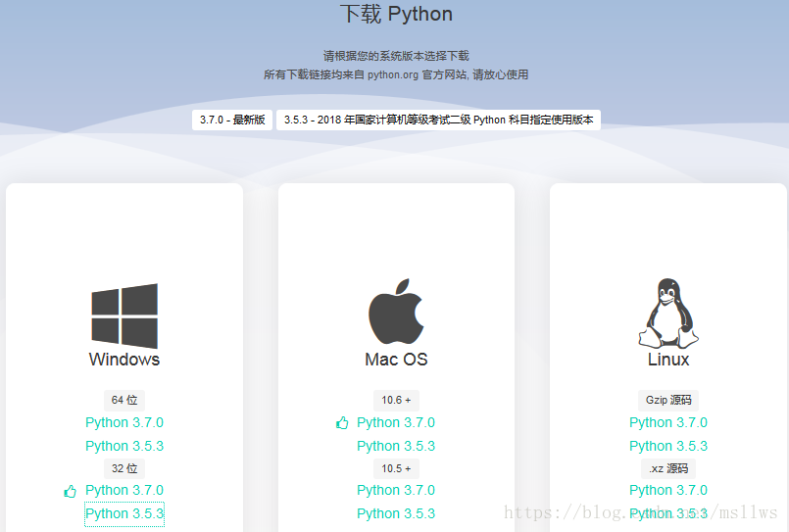Viewport: 789px width, 532px height.
Task: Download Linux .xz 源码 Python 3.7.0
Action: [668, 490]
